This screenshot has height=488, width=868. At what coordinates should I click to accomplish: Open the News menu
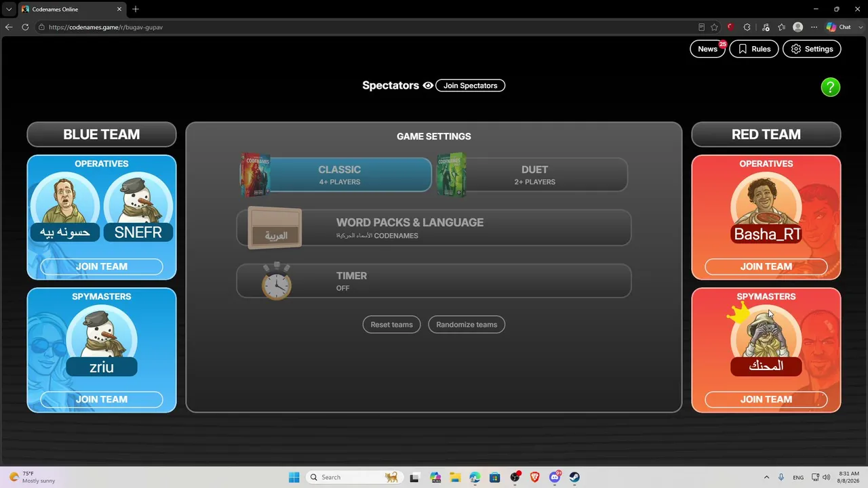(707, 49)
